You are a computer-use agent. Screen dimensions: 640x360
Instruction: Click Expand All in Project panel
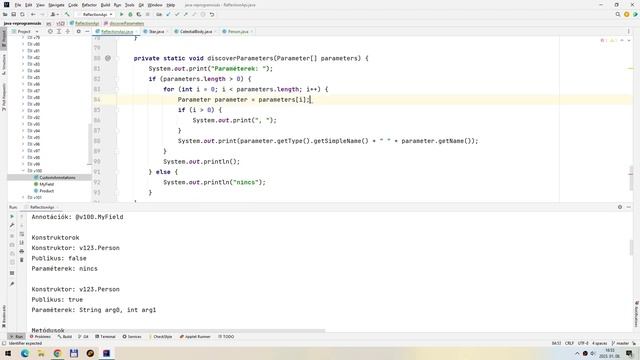coord(59,31)
